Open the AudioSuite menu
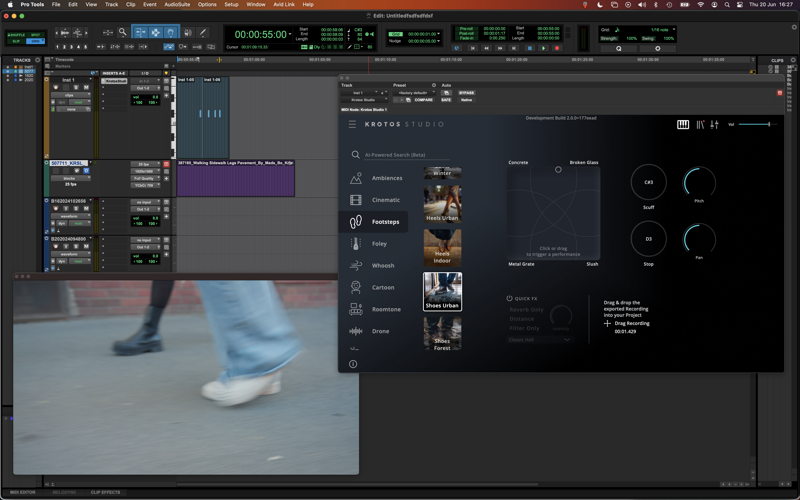800x500 pixels. 177,4
